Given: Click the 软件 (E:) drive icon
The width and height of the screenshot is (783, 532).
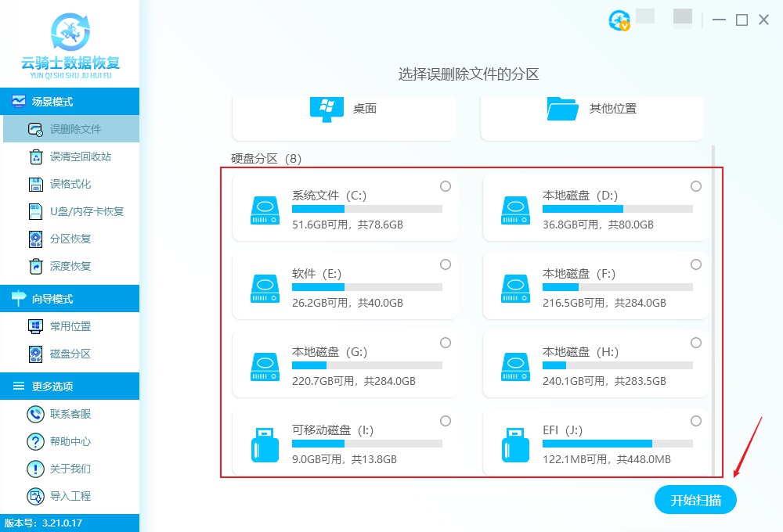Looking at the screenshot, I should [x=265, y=289].
